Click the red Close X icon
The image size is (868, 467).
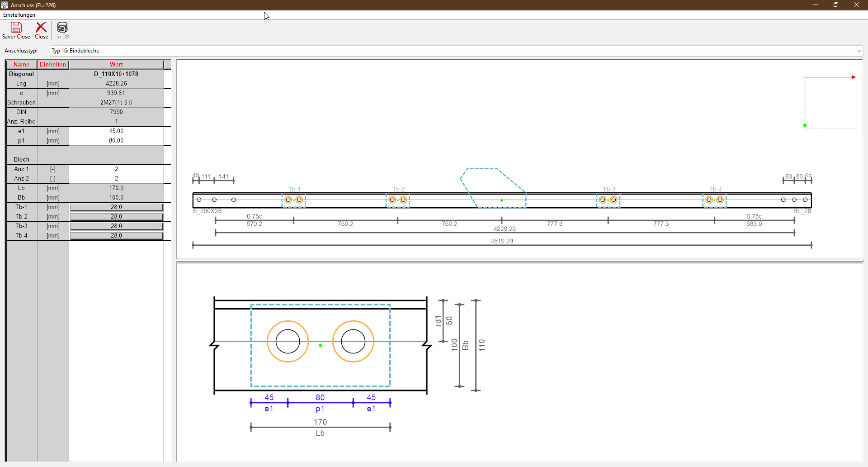(41, 28)
